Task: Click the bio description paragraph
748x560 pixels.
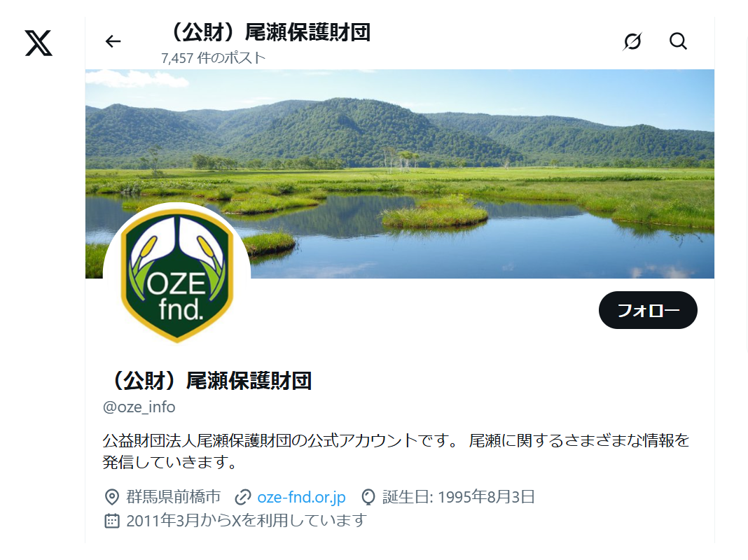Action: (x=396, y=451)
